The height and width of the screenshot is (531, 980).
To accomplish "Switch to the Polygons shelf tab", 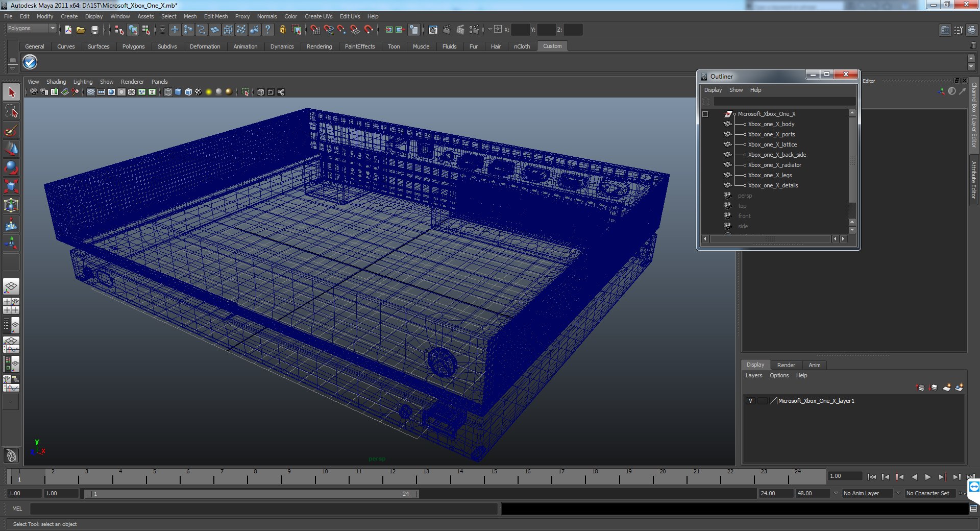I will tap(133, 46).
